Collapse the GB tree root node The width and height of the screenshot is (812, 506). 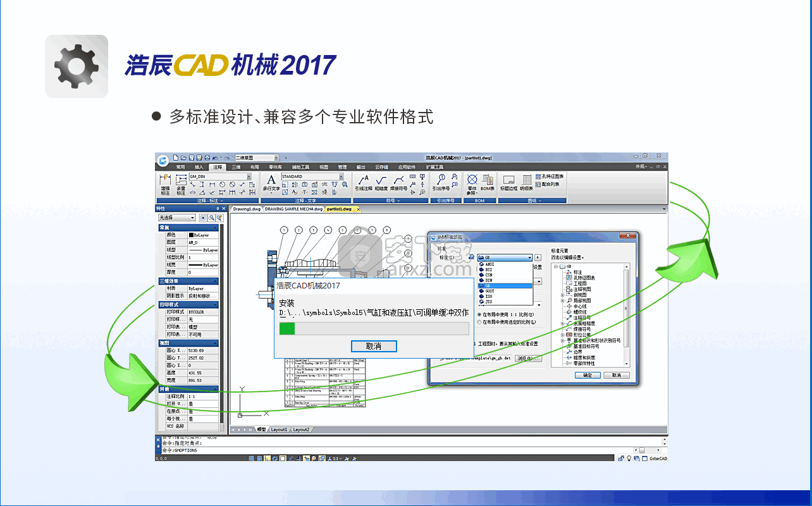click(x=556, y=266)
